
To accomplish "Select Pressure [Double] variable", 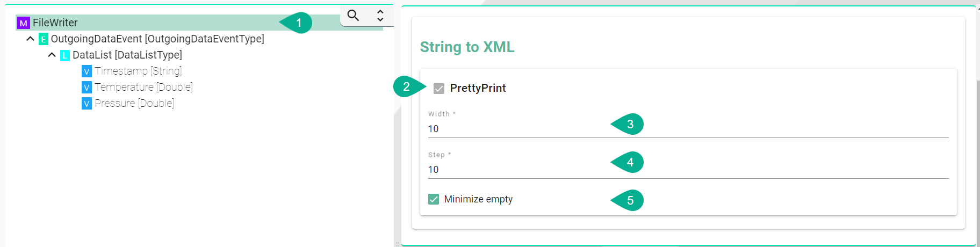I will point(134,103).
